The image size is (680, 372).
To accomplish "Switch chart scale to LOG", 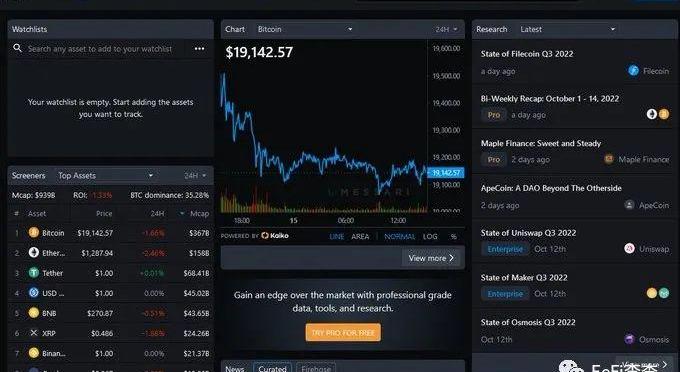I will click(430, 236).
